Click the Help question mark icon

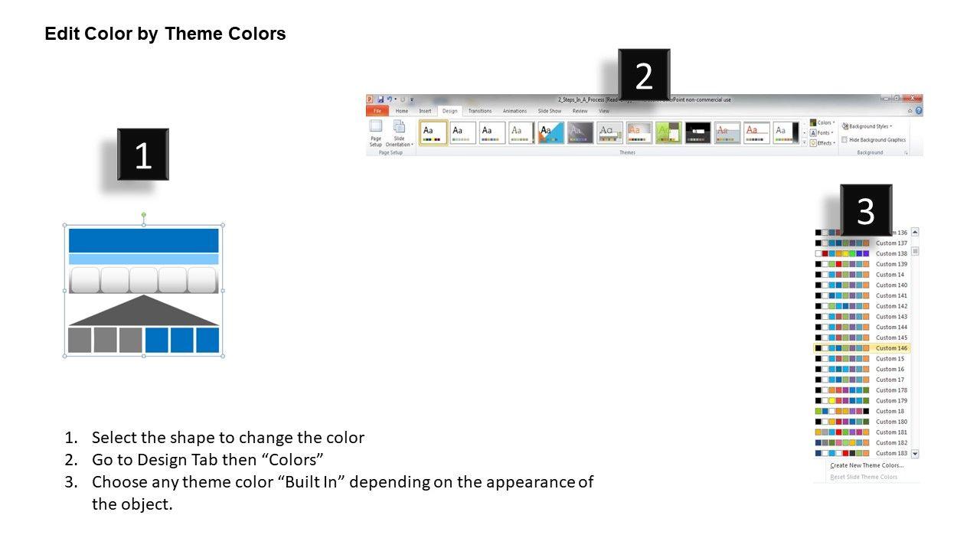tap(918, 111)
